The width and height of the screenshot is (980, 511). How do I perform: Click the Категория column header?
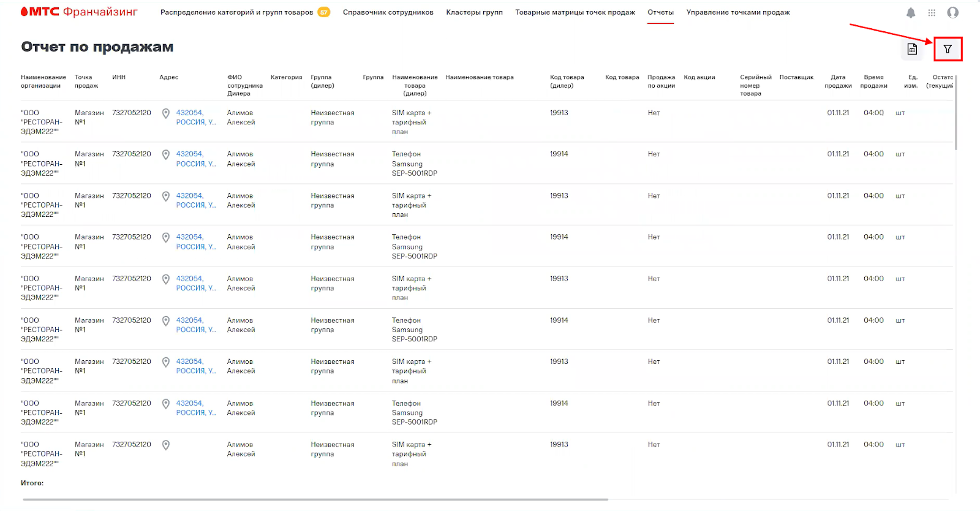pos(287,77)
